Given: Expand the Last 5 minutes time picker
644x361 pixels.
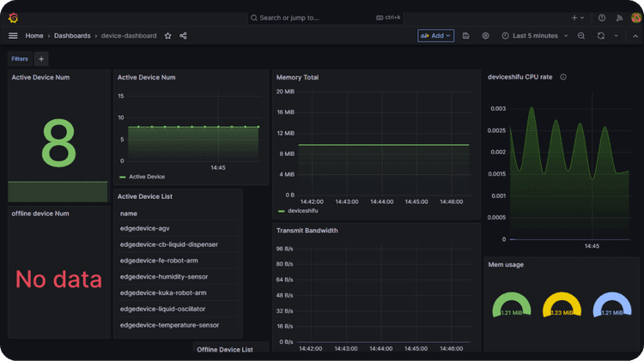Looking at the screenshot, I should point(534,36).
